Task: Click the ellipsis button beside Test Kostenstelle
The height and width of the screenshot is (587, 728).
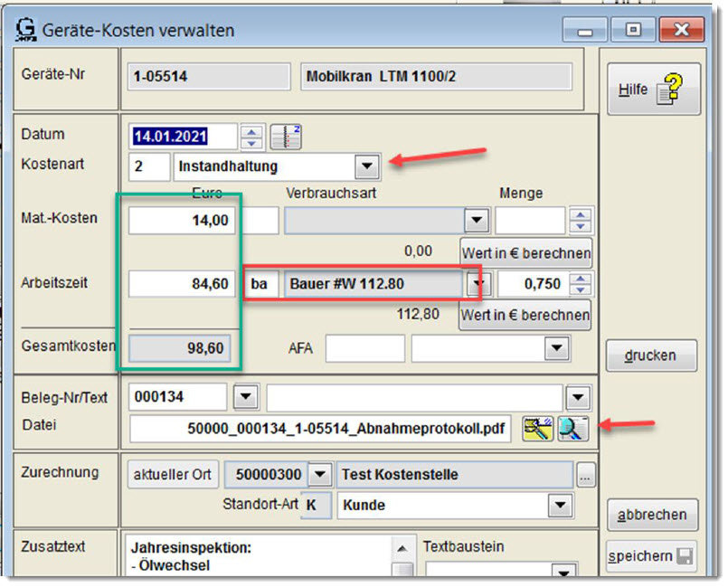Action: coord(586,475)
